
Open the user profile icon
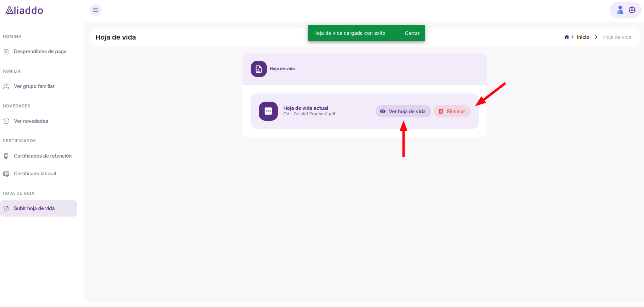(620, 10)
